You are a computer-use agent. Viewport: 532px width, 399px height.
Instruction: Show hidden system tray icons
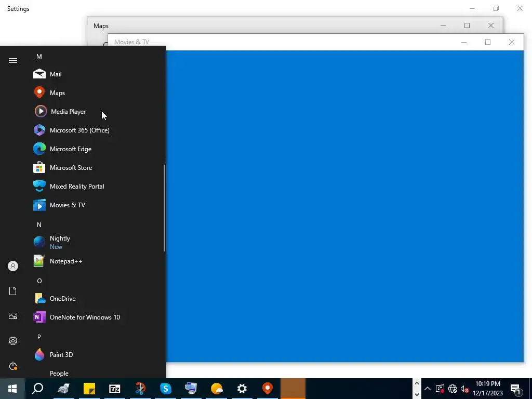pyautogui.click(x=428, y=389)
